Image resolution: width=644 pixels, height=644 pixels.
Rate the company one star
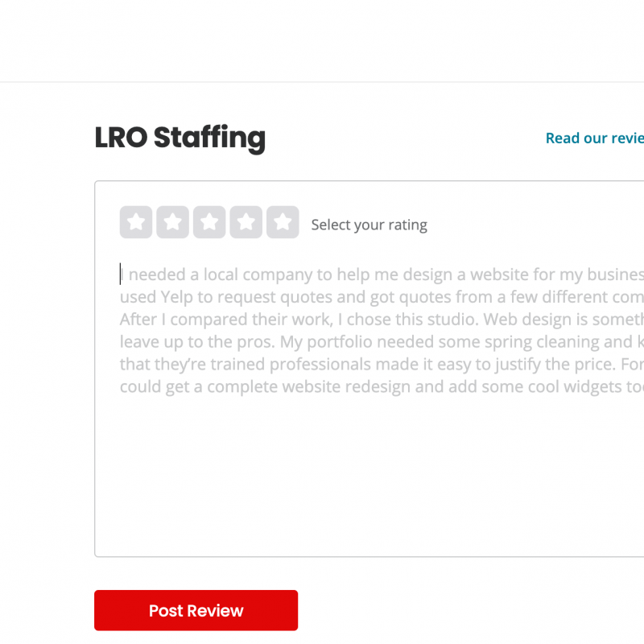tap(136, 223)
